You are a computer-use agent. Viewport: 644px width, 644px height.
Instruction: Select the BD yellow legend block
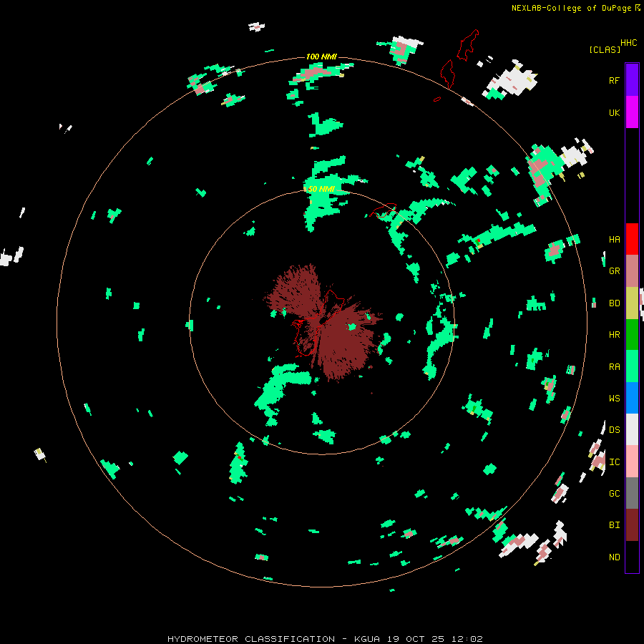click(632, 303)
